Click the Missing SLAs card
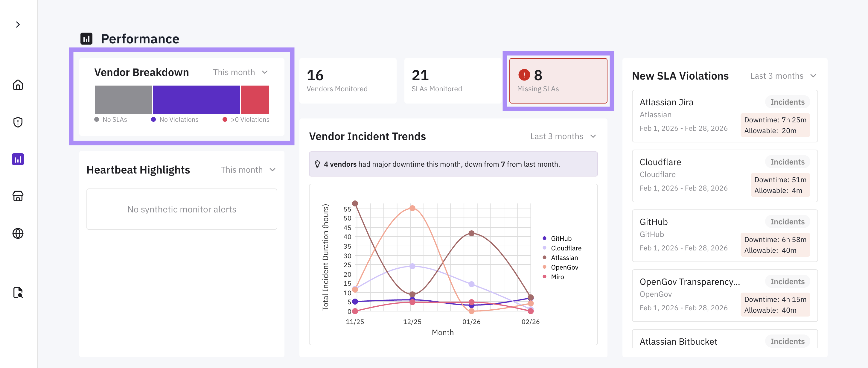 [558, 81]
